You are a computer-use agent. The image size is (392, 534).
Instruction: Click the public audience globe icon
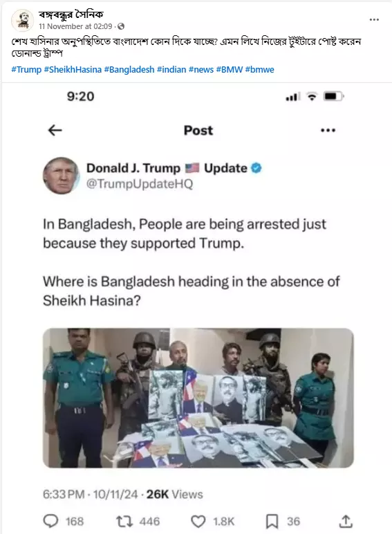[121, 26]
